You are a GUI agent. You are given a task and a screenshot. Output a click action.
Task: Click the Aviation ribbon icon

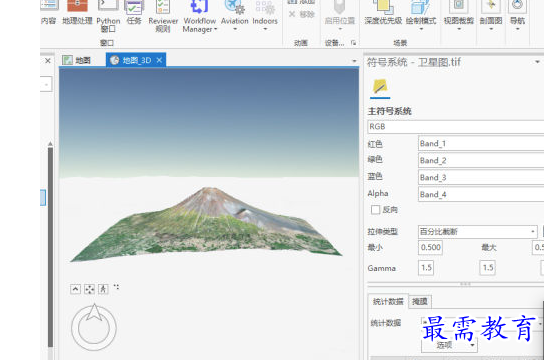(235, 15)
